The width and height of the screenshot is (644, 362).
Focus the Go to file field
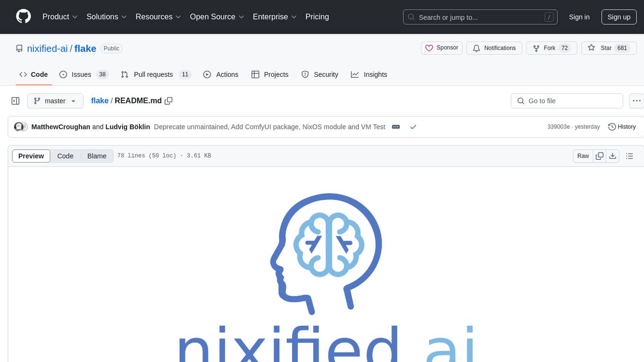[x=567, y=101]
